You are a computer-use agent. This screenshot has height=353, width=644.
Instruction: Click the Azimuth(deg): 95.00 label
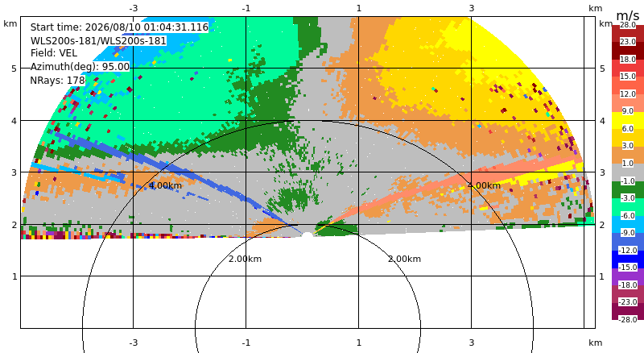(80, 67)
